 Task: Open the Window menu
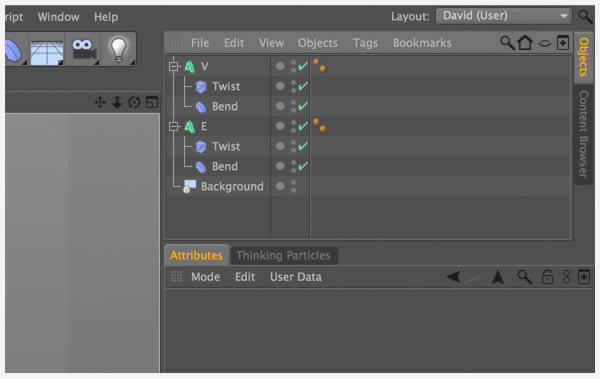pos(58,17)
